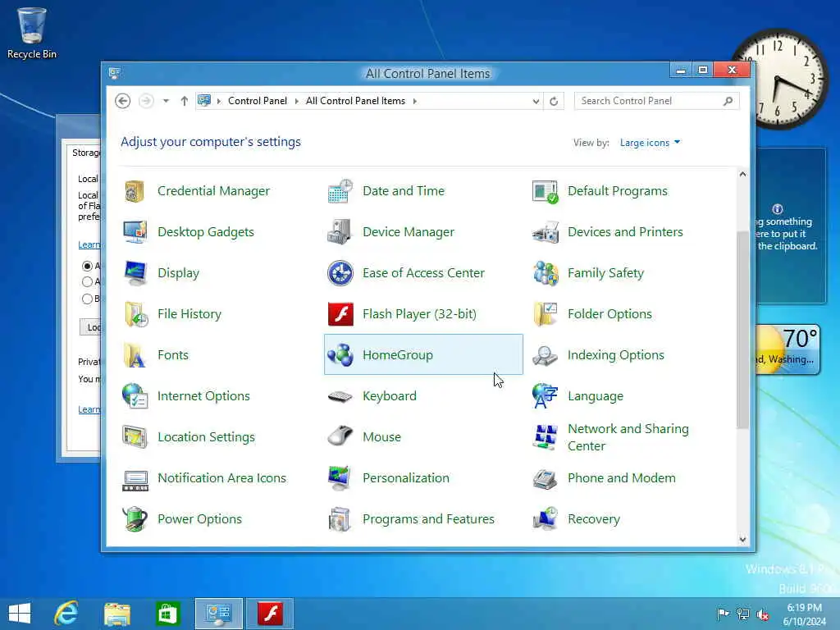
Task: Select first radio button in Flash settings window
Action: (x=87, y=266)
